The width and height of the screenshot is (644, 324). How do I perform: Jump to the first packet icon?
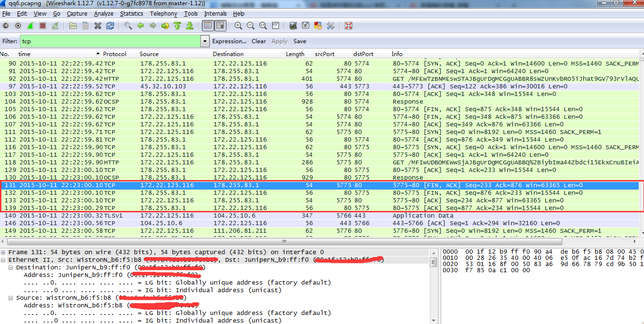tap(178, 26)
